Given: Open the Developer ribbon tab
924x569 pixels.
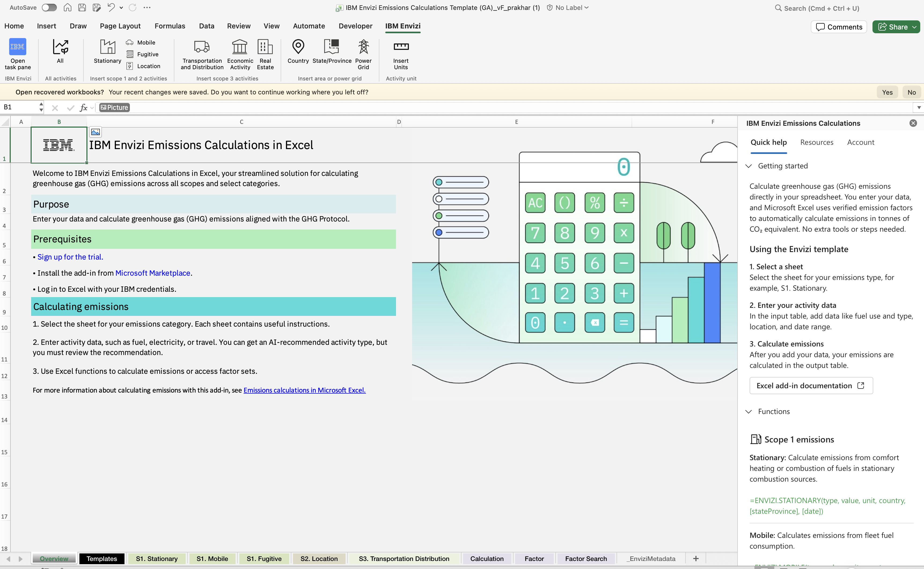Looking at the screenshot, I should tap(355, 26).
